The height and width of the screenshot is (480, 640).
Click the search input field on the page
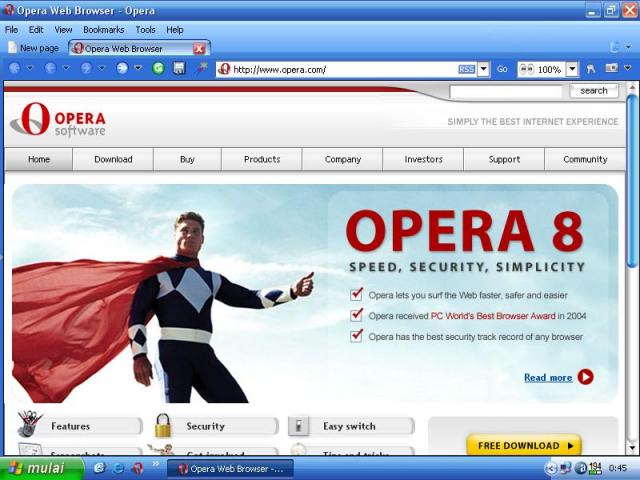506,91
